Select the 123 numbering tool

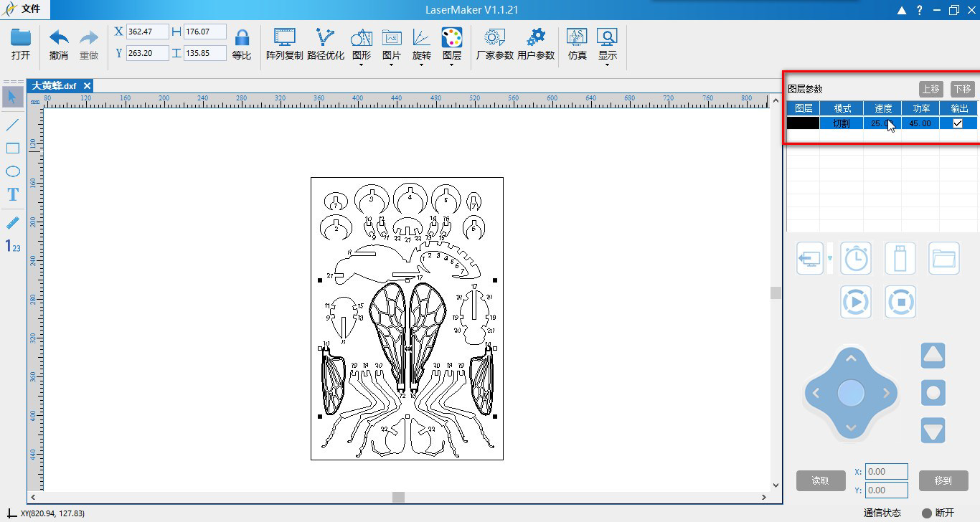(x=12, y=247)
